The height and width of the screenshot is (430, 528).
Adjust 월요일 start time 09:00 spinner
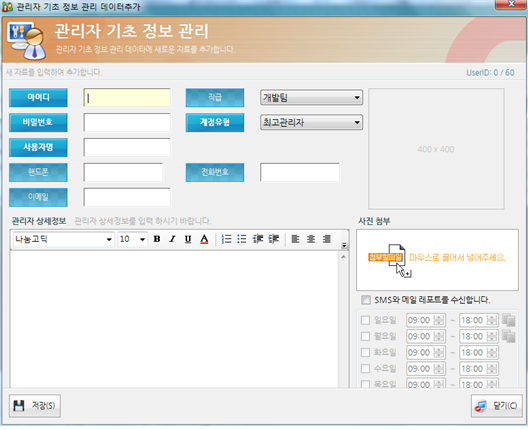point(438,336)
